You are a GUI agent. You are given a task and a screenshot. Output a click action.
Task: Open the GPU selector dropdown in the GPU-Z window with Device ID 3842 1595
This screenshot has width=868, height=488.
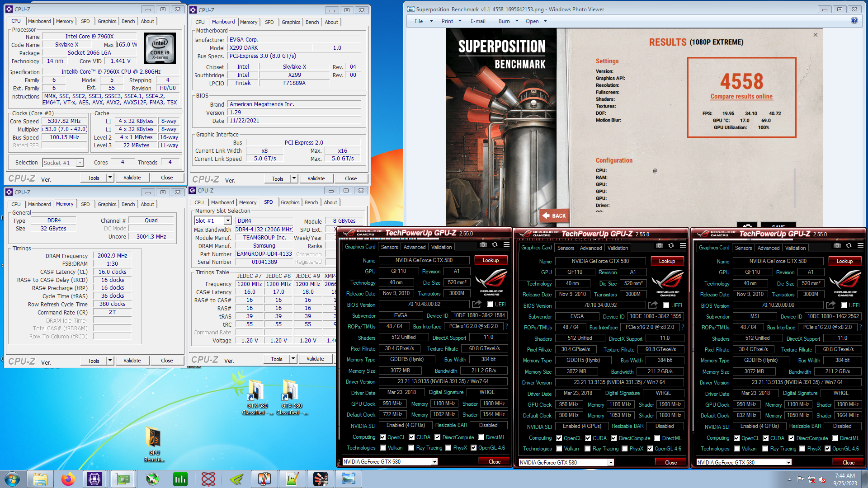pos(610,463)
